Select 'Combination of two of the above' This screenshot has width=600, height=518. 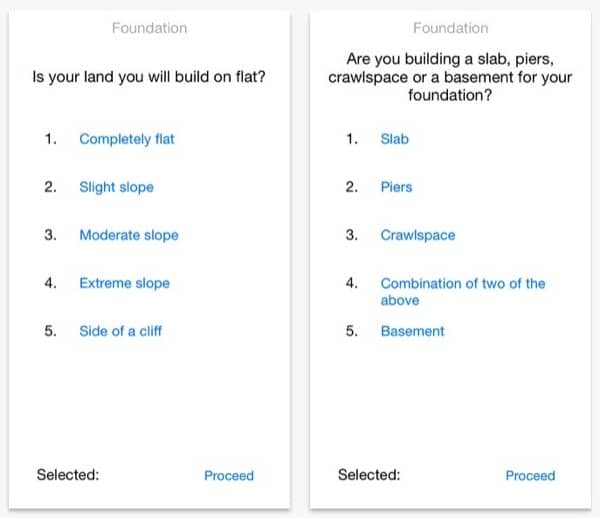point(462,291)
